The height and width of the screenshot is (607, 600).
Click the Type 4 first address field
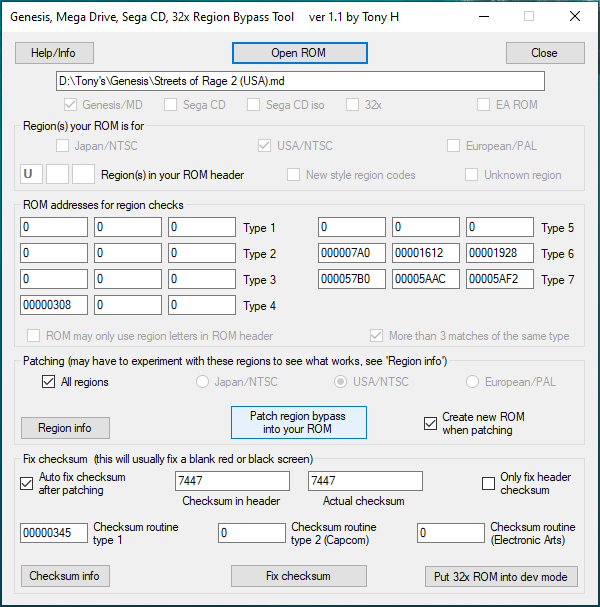[x=53, y=305]
